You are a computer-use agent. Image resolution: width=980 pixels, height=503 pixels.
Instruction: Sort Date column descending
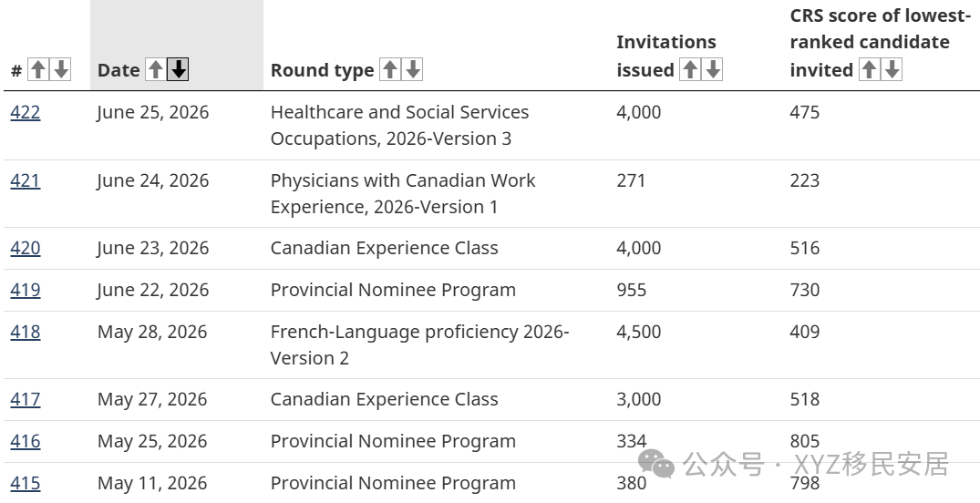tap(178, 69)
